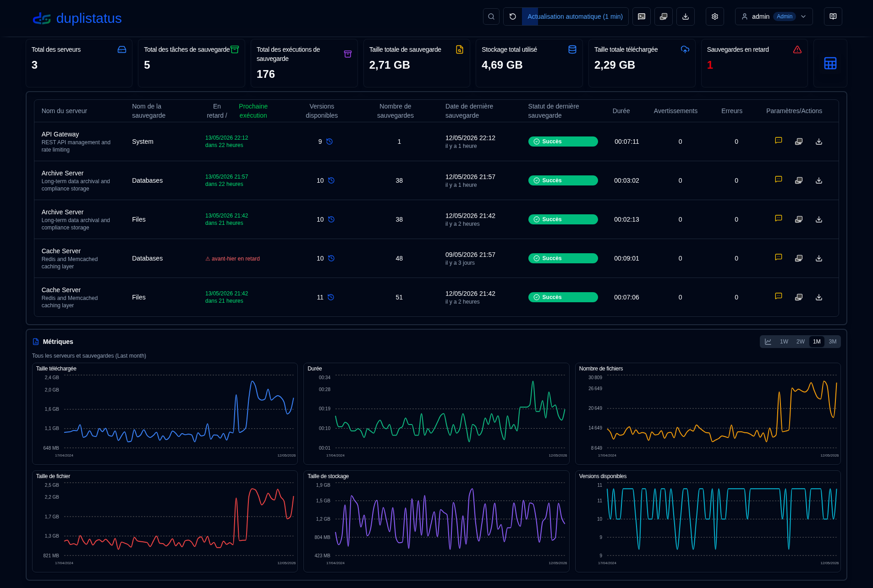The image size is (873, 588).
Task: Click API Gateway server name
Action: pos(60,134)
